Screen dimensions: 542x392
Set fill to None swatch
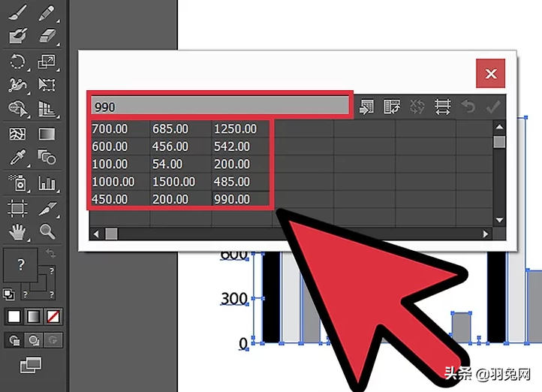tap(53, 316)
